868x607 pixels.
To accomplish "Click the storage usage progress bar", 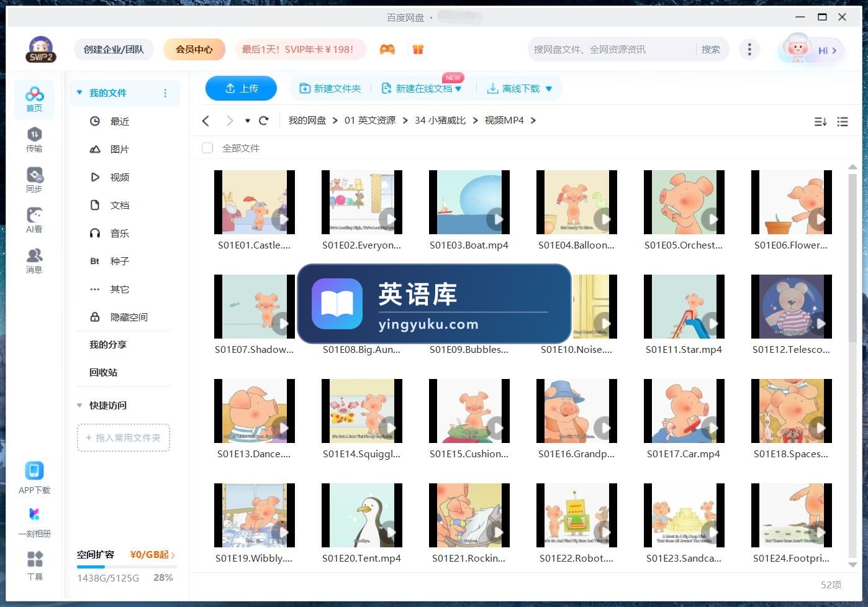I will 127,567.
